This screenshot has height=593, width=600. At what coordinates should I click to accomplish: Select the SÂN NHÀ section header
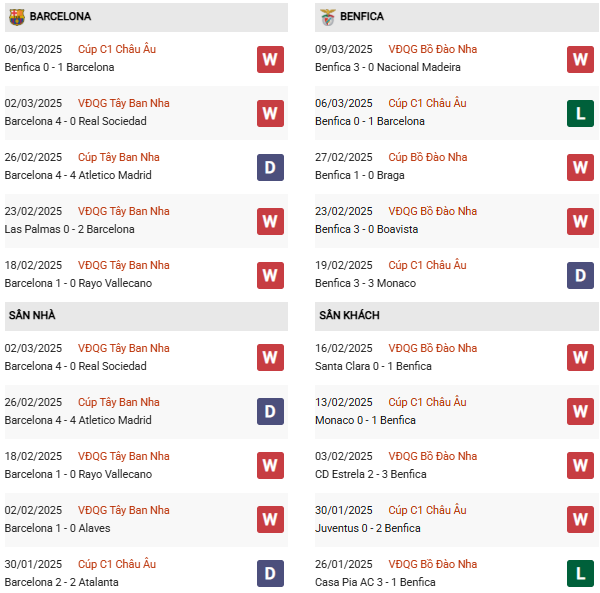(32, 315)
